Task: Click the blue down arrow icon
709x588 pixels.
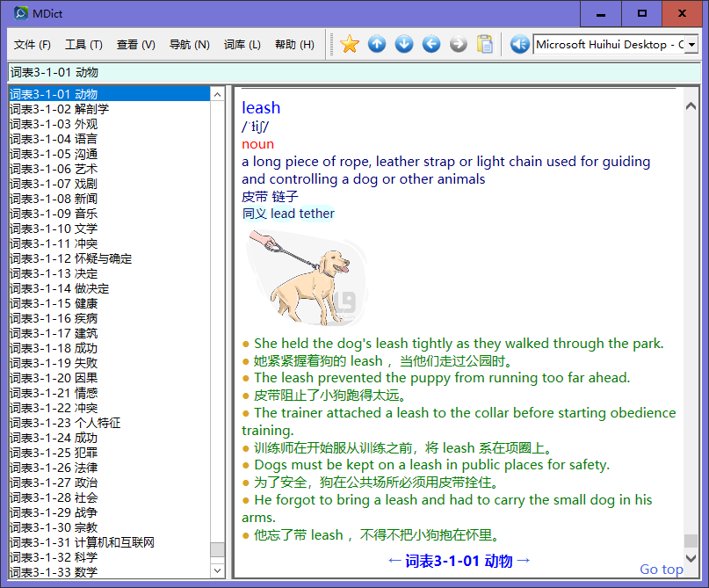Action: 404,44
